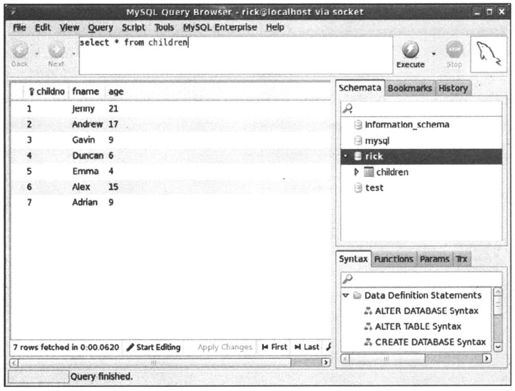
Task: Select the cell 'Adrian'
Action: (85, 203)
